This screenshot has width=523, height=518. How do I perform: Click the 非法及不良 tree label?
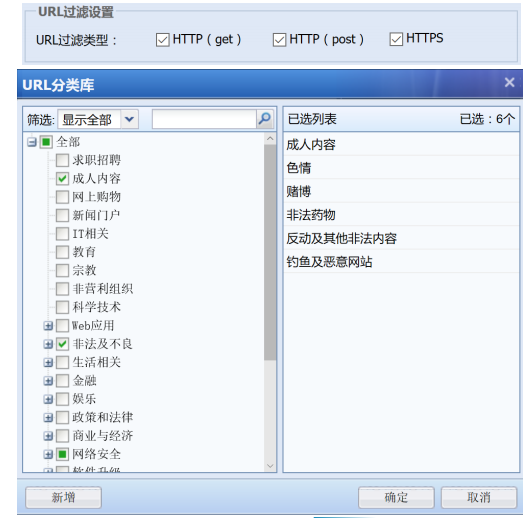coord(102,344)
